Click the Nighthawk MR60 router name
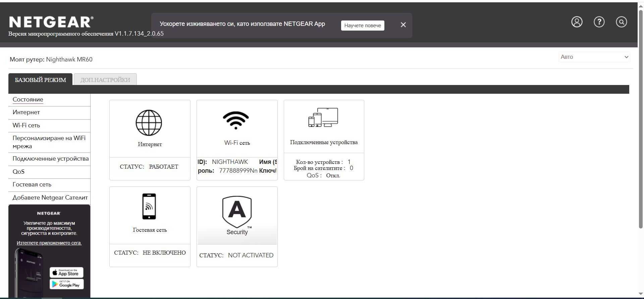Screen dimensions: 644x299 click(69, 59)
